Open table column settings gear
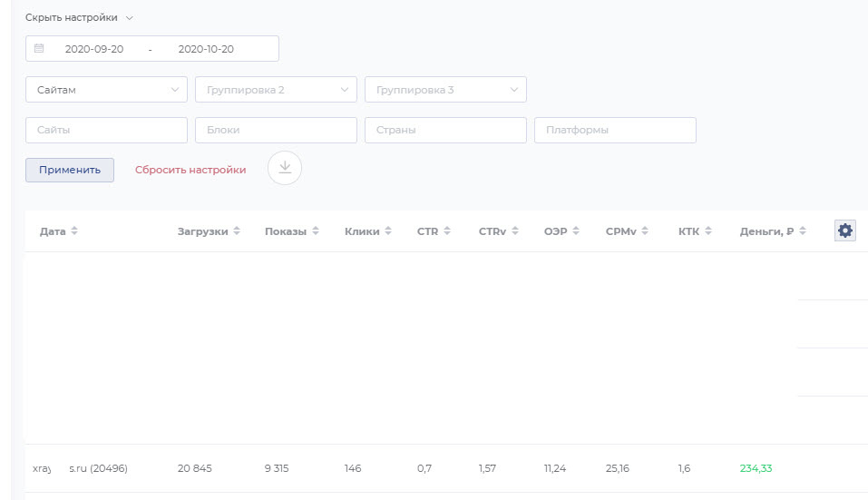Viewport: 868px width, 500px height. pyautogui.click(x=845, y=231)
